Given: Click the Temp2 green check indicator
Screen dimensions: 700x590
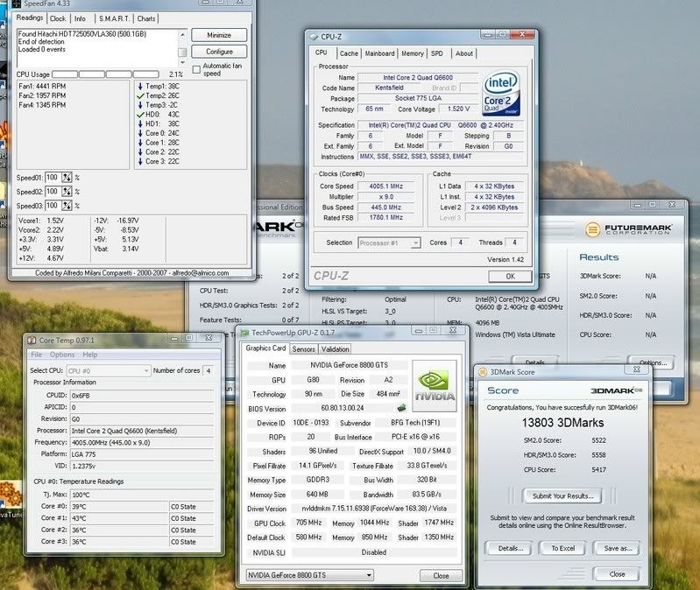Looking at the screenshot, I should coord(140,95).
